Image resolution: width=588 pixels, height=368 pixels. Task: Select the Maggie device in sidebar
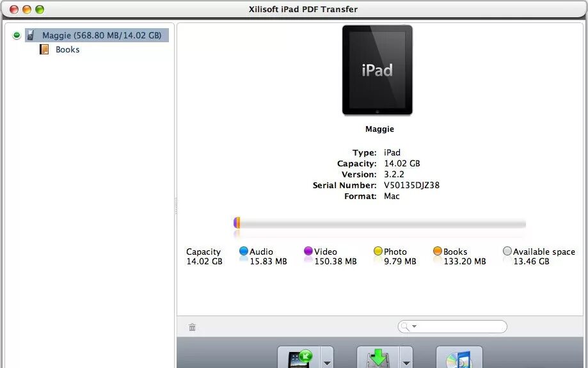point(97,35)
